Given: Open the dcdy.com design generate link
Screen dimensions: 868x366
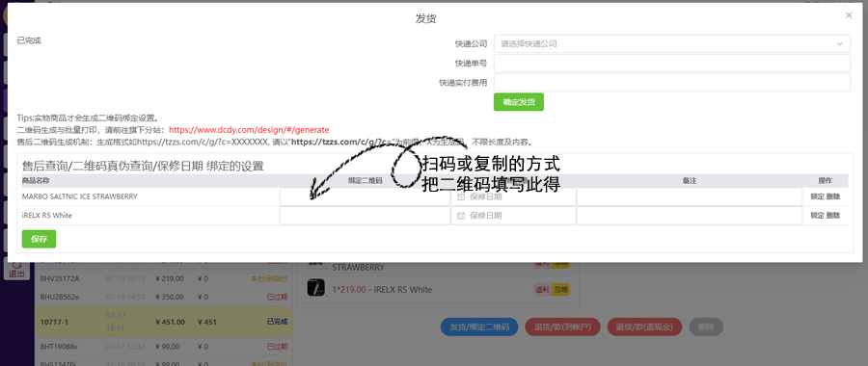Looking at the screenshot, I should point(249,130).
